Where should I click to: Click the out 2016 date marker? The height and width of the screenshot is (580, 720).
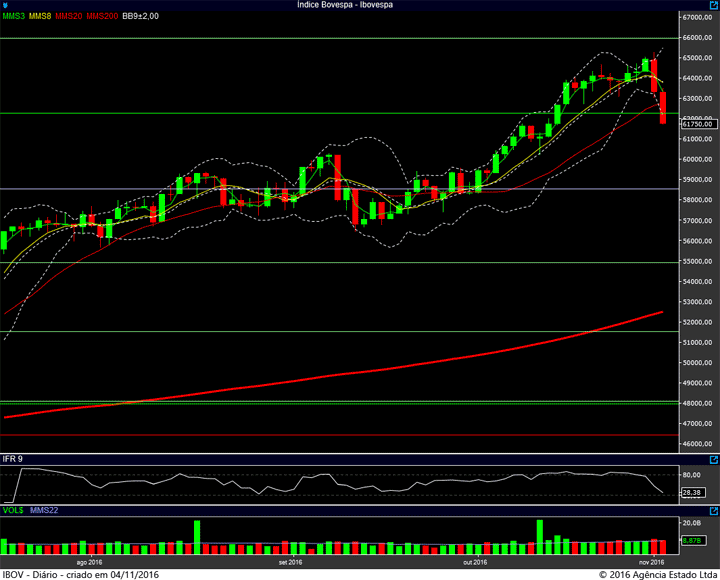pyautogui.click(x=475, y=562)
